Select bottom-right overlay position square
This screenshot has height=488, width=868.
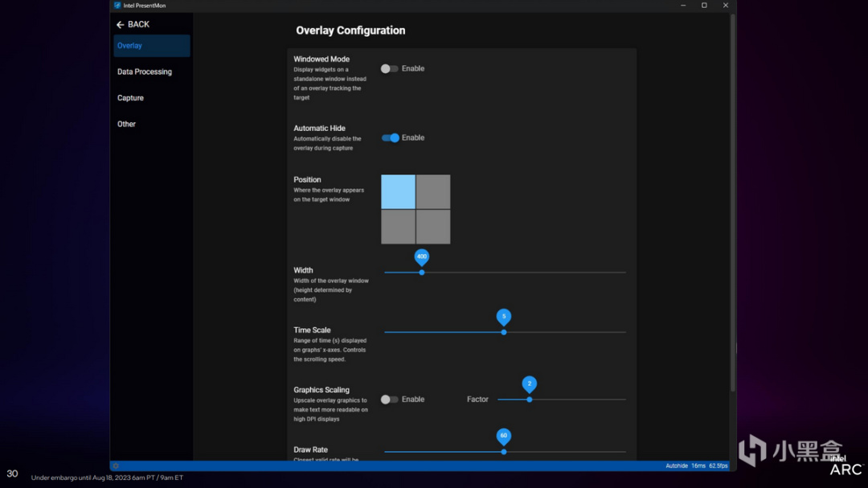pyautogui.click(x=433, y=227)
